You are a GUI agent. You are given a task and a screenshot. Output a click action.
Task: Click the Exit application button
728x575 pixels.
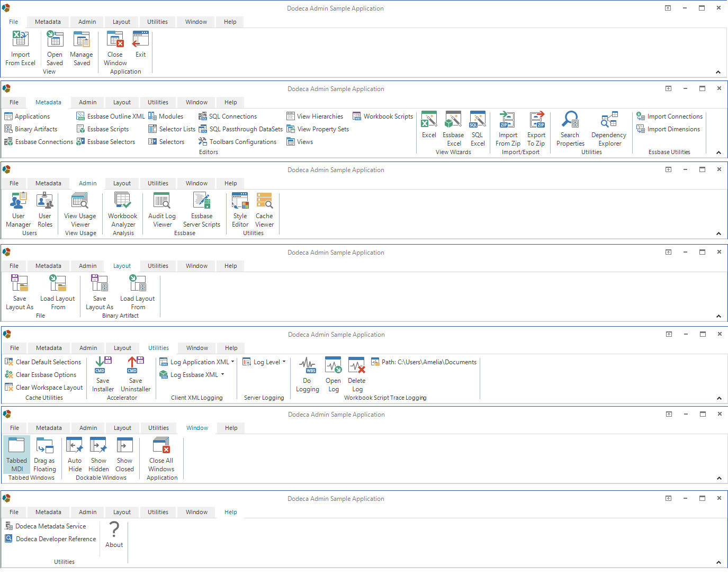click(140, 44)
